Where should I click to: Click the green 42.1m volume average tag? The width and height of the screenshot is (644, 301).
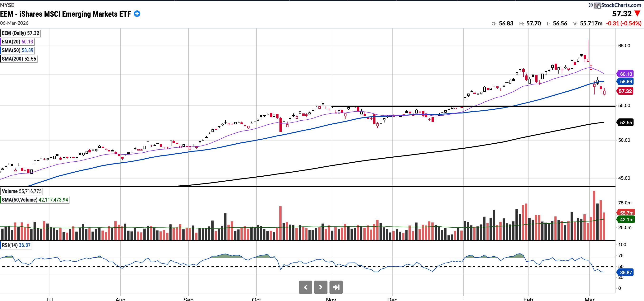626,220
